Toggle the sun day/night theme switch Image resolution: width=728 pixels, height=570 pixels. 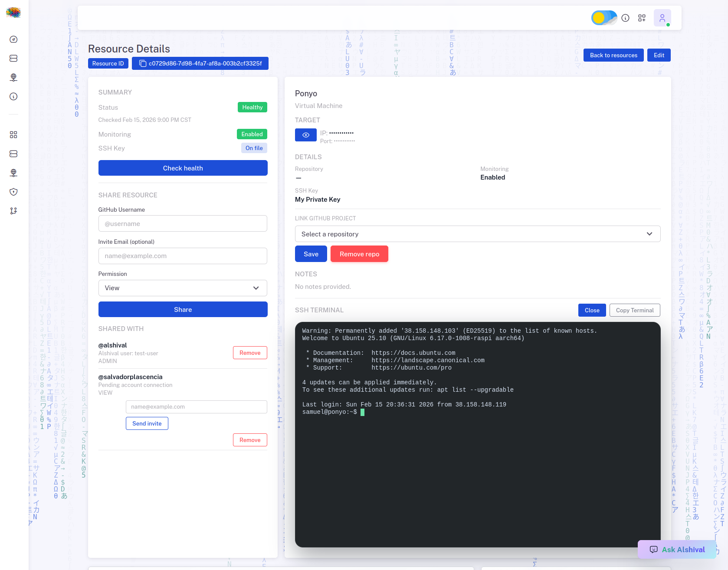604,18
